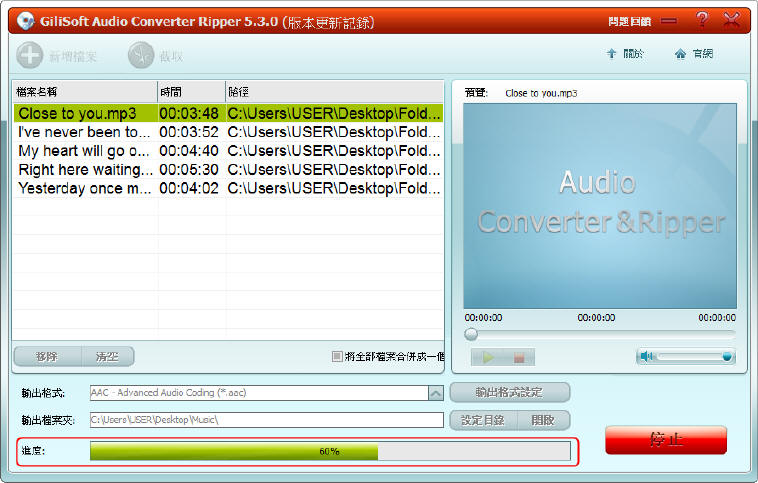Toggle merge all files into one checkbox
This screenshot has height=483, width=758.
pyautogui.click(x=337, y=356)
